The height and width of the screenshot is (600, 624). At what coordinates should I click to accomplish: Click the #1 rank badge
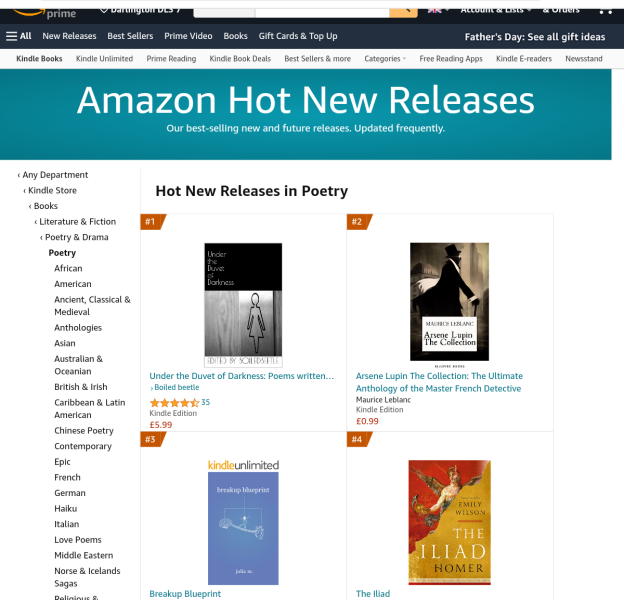click(x=152, y=221)
